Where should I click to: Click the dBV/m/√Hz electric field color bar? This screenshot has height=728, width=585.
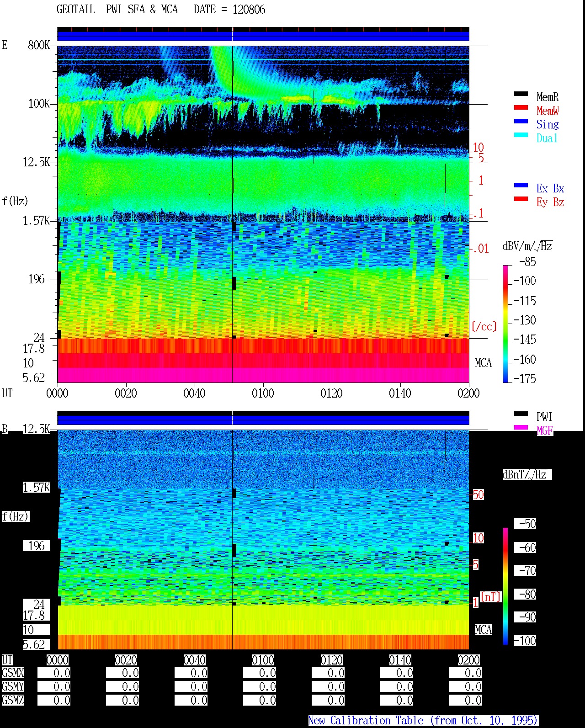505,324
